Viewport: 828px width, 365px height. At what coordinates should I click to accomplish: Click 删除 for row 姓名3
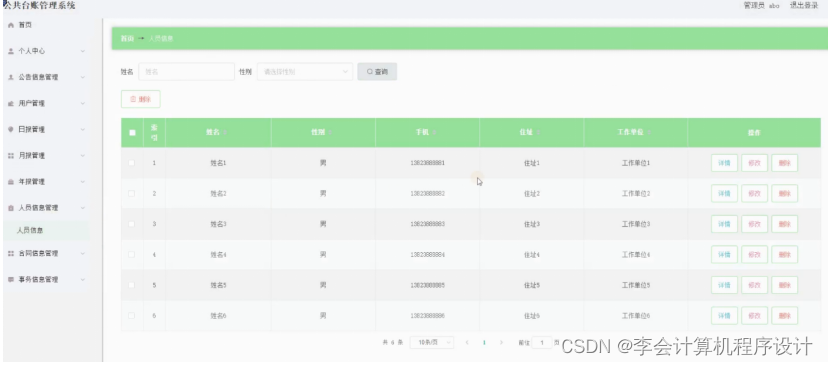pyautogui.click(x=784, y=224)
